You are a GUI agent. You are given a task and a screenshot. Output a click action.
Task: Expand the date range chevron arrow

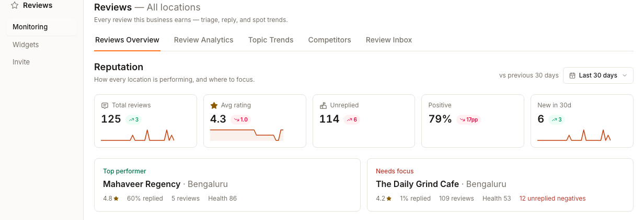click(625, 75)
